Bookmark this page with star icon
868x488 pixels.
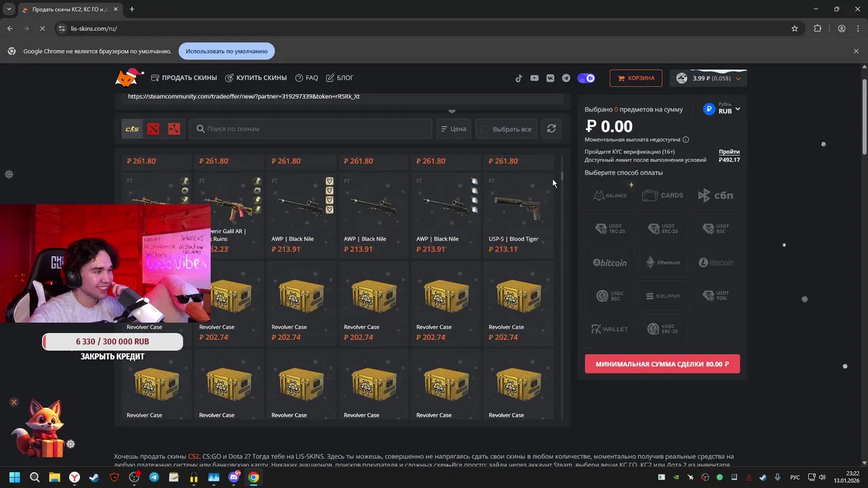(x=795, y=28)
